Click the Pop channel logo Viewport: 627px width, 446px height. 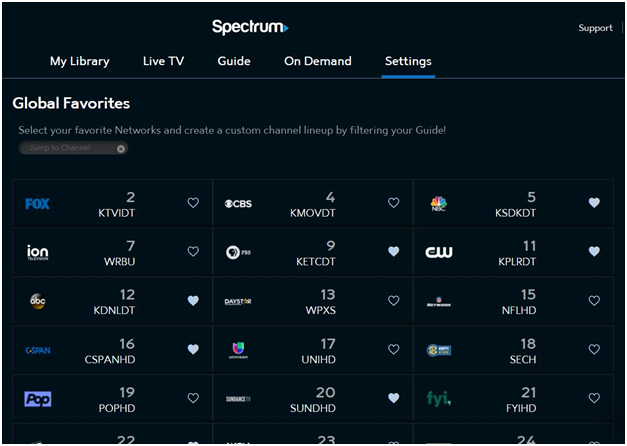38,399
